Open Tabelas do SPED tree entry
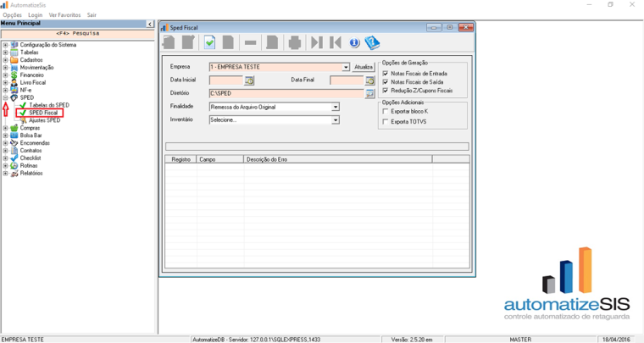The image size is (644, 343). pos(49,106)
